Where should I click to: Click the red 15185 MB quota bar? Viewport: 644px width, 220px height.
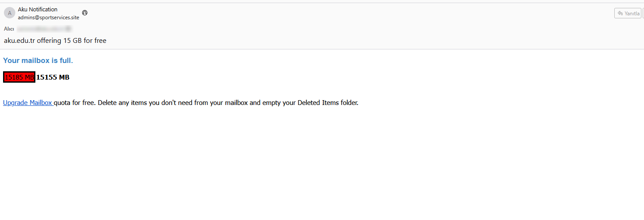pyautogui.click(x=19, y=77)
